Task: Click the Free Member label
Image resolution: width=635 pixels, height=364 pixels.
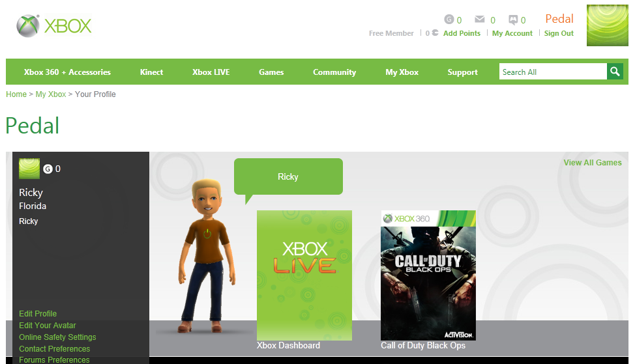Action: (391, 33)
